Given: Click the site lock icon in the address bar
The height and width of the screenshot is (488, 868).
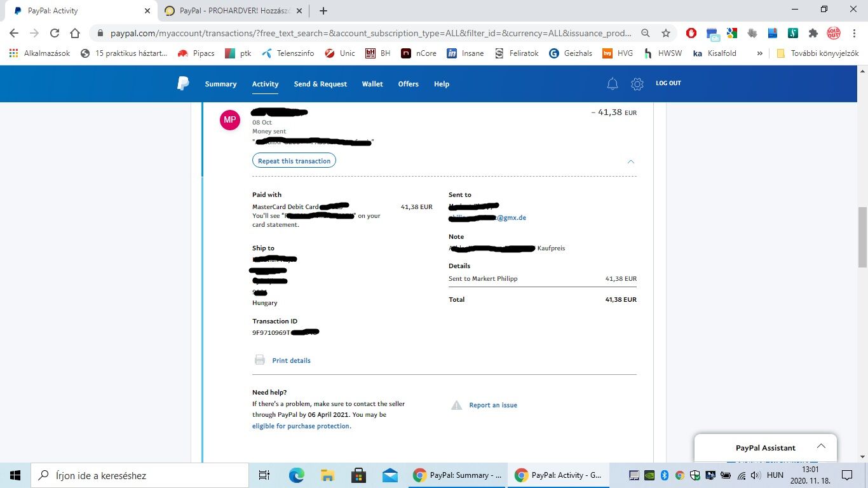Looking at the screenshot, I should pyautogui.click(x=100, y=33).
